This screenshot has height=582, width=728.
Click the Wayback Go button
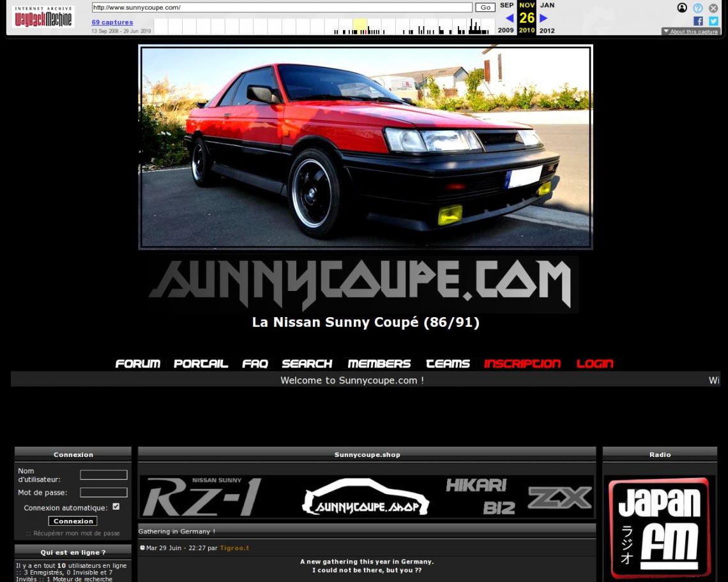pyautogui.click(x=485, y=8)
